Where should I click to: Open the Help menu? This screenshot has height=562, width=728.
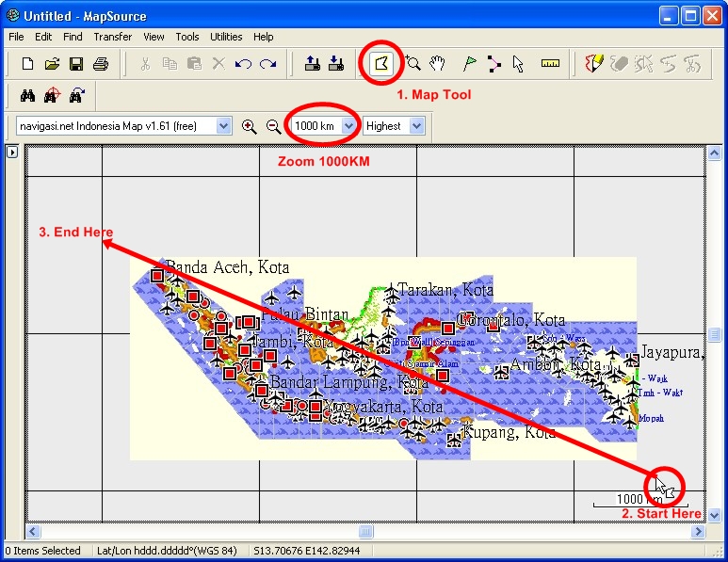[264, 37]
